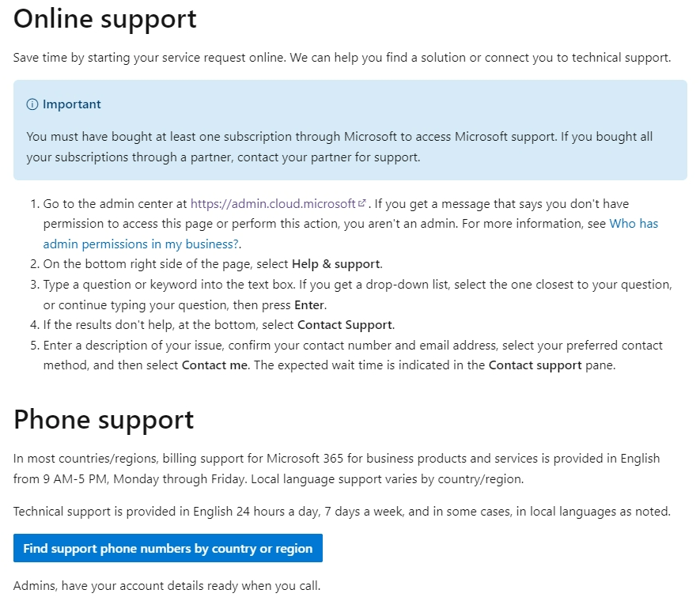Select the 'Important' alert title text
This screenshot has height=601, width=700.
coord(72,104)
